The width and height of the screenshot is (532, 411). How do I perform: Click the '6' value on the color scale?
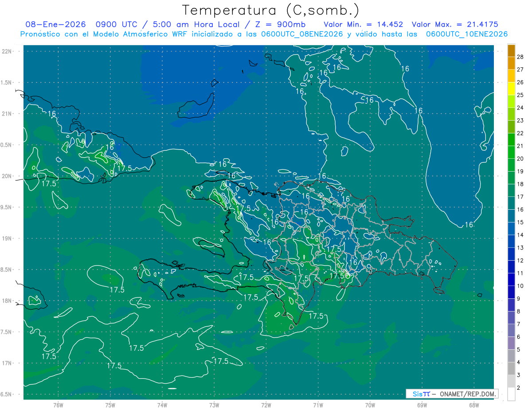click(x=519, y=337)
